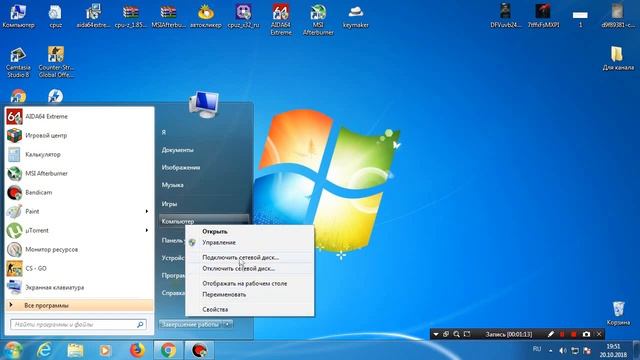Choose Отключить сетевой диск... in context menu
Viewport: 640px width, 360px height.
(250, 269)
